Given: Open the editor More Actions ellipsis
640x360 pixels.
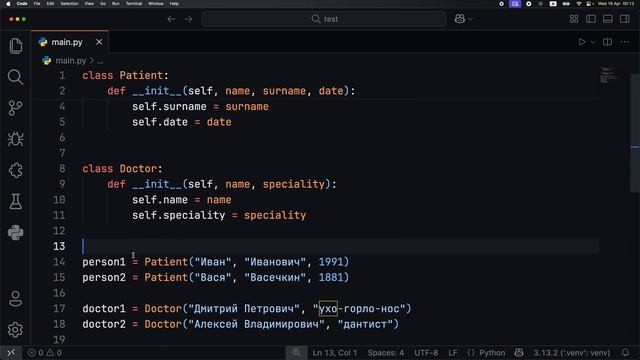Looking at the screenshot, I should [624, 42].
